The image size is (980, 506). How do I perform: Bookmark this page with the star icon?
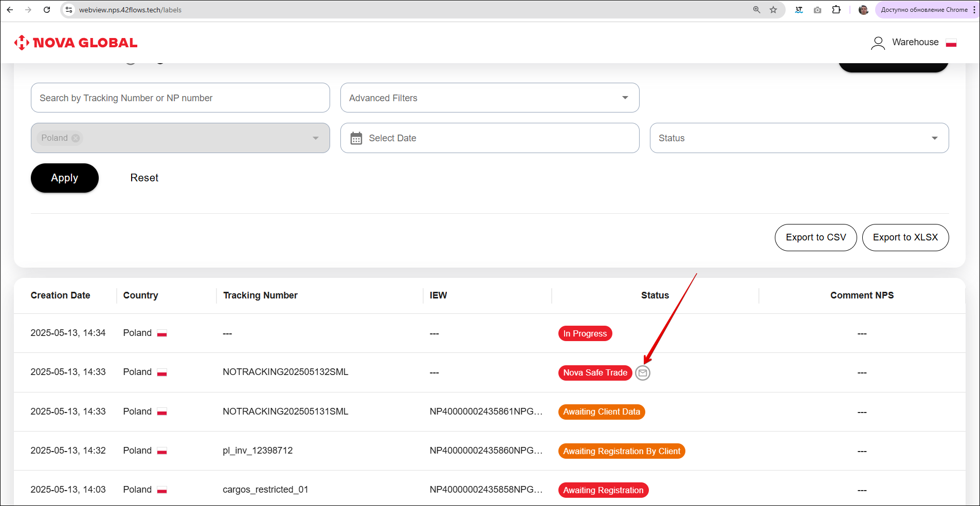pyautogui.click(x=773, y=10)
